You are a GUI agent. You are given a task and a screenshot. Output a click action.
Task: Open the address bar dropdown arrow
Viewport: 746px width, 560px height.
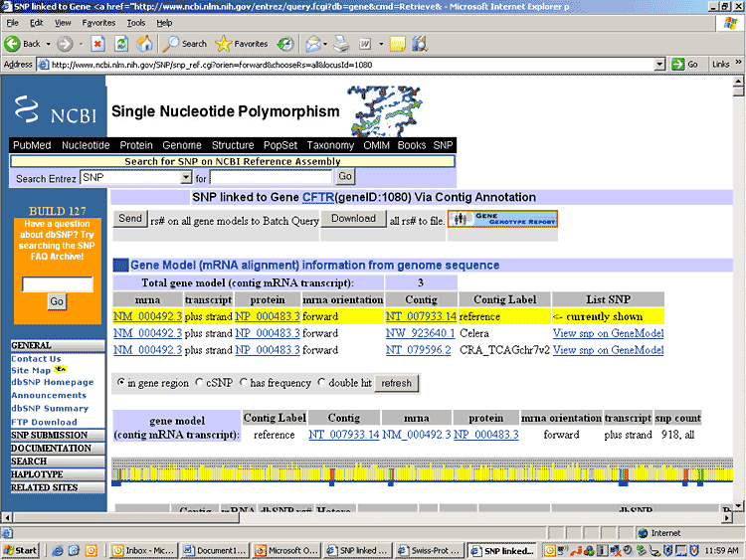coord(659,65)
